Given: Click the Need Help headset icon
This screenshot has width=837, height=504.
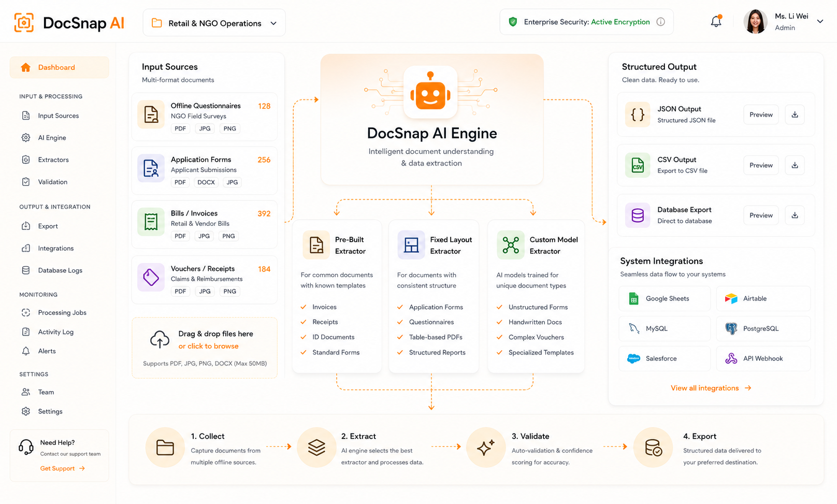Looking at the screenshot, I should (26, 447).
